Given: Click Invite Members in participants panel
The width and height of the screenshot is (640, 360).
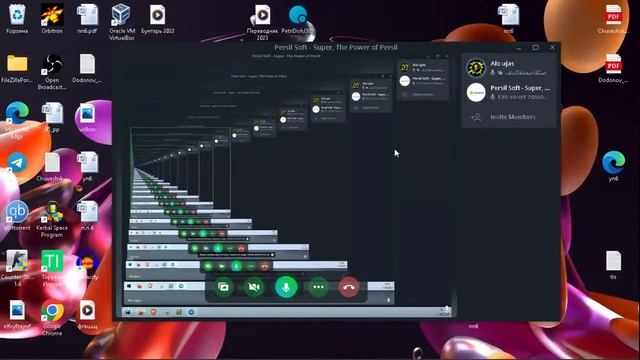Looking at the screenshot, I should point(509,117).
